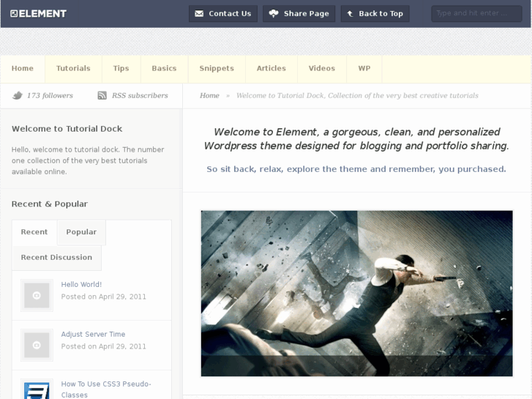Click the RSS feed icon
This screenshot has width=532, height=399.
[x=102, y=95]
